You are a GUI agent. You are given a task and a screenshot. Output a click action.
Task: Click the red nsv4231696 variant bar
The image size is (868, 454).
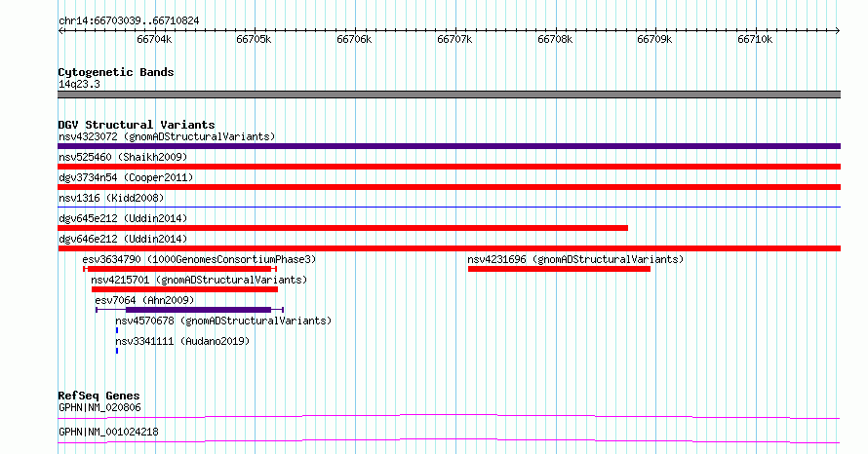point(559,269)
